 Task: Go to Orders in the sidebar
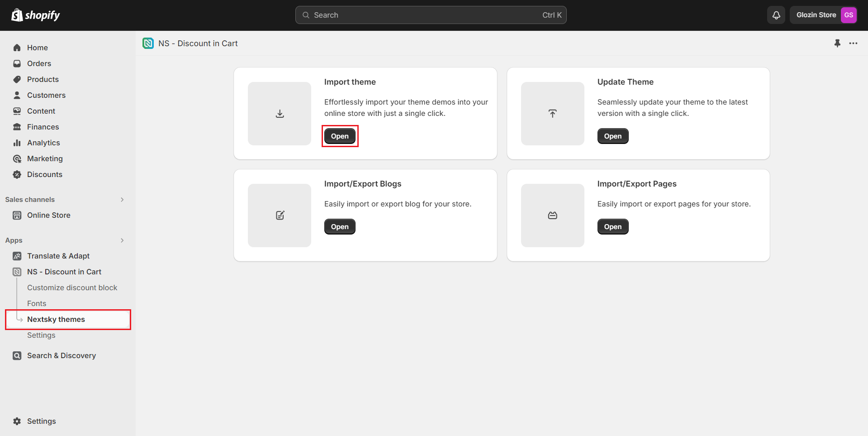[x=39, y=63]
